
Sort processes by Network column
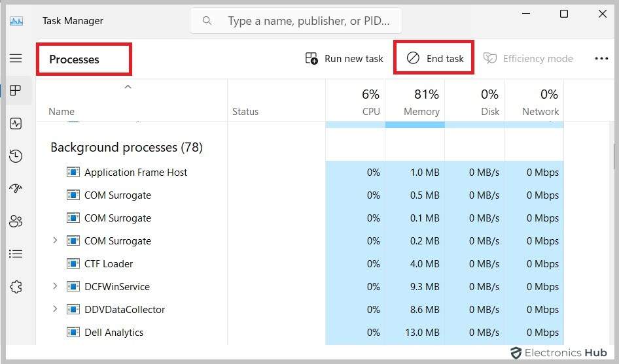(x=534, y=101)
